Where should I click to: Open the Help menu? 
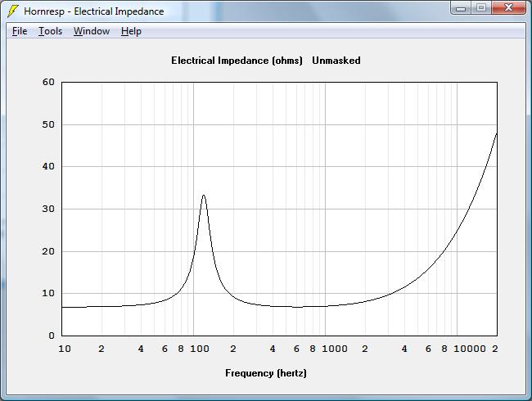point(131,31)
